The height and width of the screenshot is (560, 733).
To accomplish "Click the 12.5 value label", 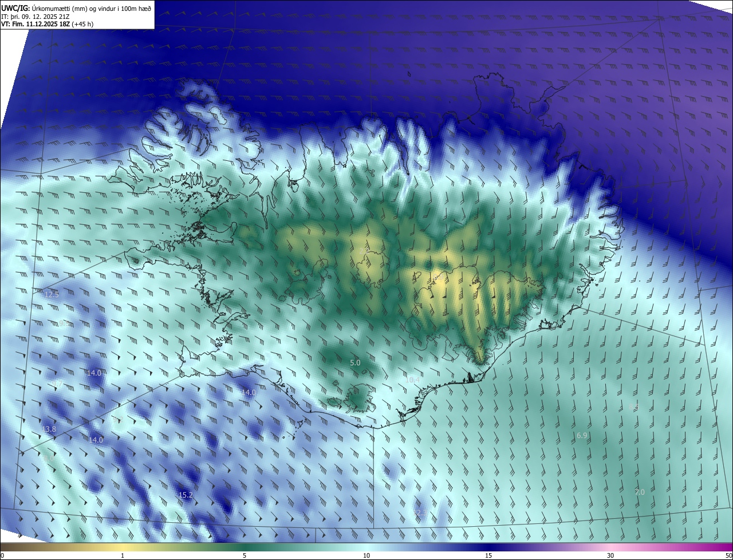I will 52,294.
